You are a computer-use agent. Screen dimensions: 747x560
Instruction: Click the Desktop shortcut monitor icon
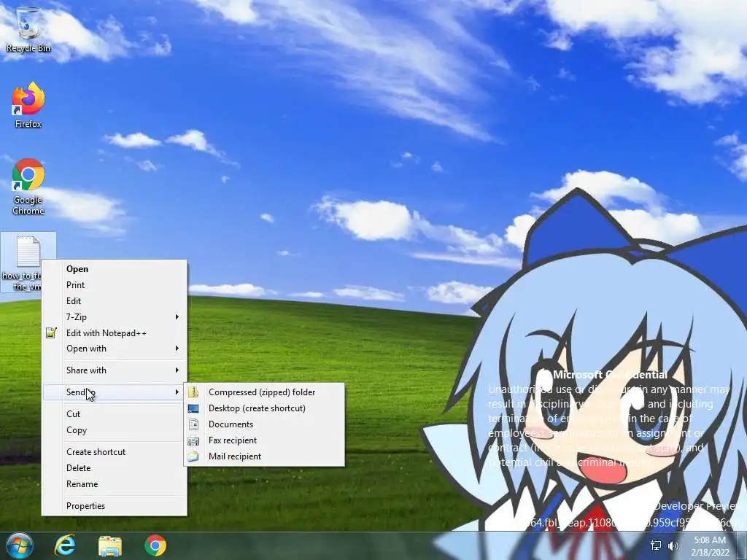(193, 408)
